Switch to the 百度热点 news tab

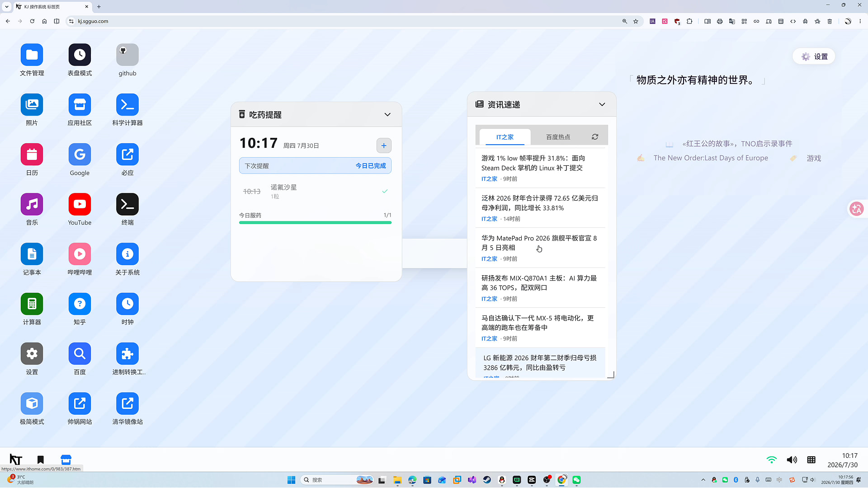[x=558, y=137]
